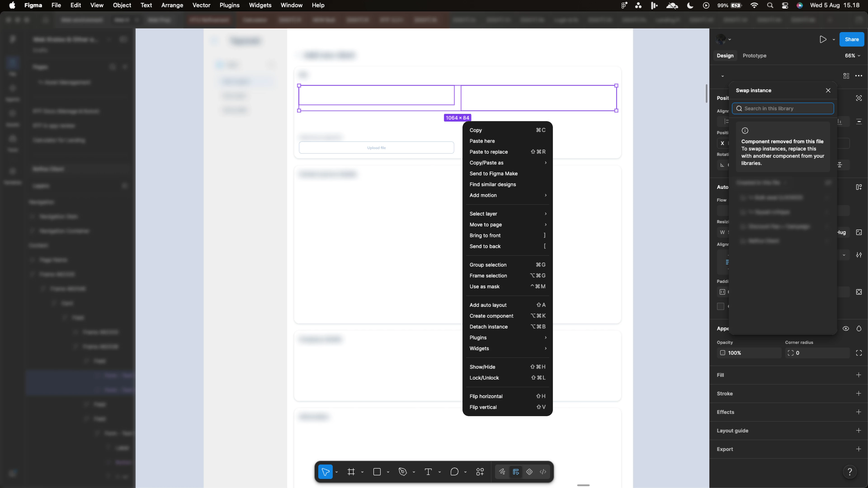Close the Swap instance popup
Screen dimensions: 868x488
point(828,90)
